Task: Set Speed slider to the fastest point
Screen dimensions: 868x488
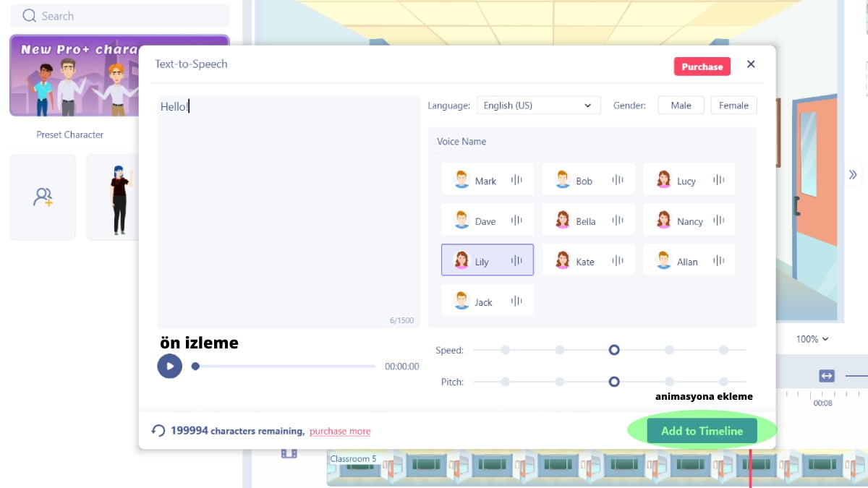Action: pyautogui.click(x=723, y=350)
